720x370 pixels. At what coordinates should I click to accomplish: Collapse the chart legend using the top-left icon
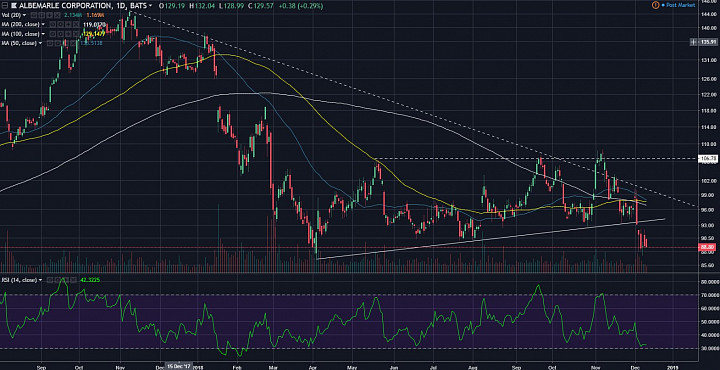coord(5,6)
